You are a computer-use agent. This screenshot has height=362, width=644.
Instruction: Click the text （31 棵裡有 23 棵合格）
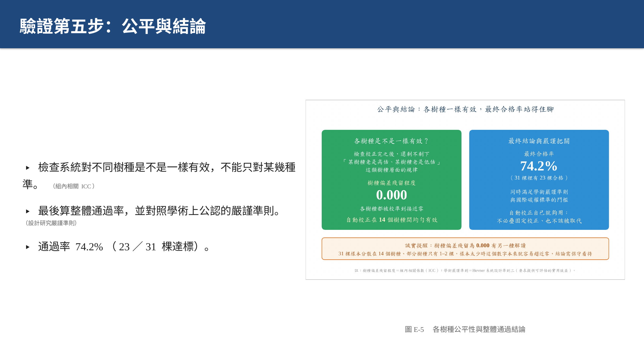pos(539,178)
